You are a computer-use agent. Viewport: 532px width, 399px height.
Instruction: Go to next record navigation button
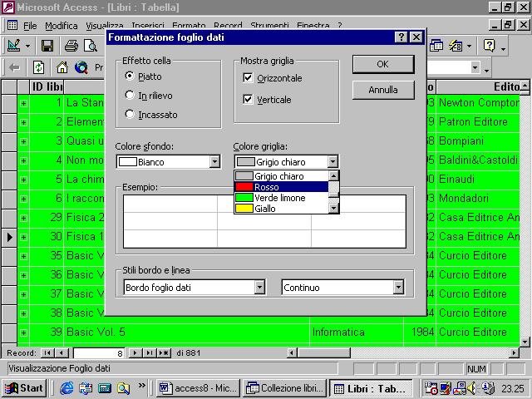(x=135, y=353)
